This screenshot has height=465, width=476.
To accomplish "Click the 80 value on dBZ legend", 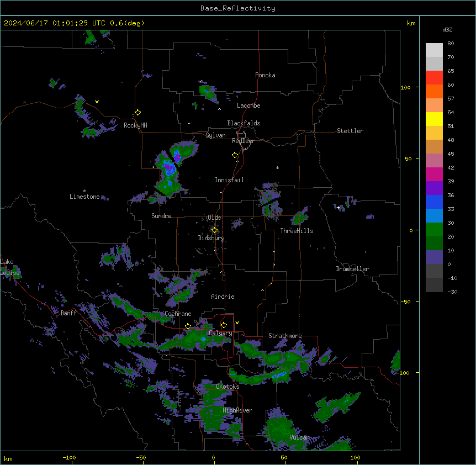I will (x=451, y=44).
